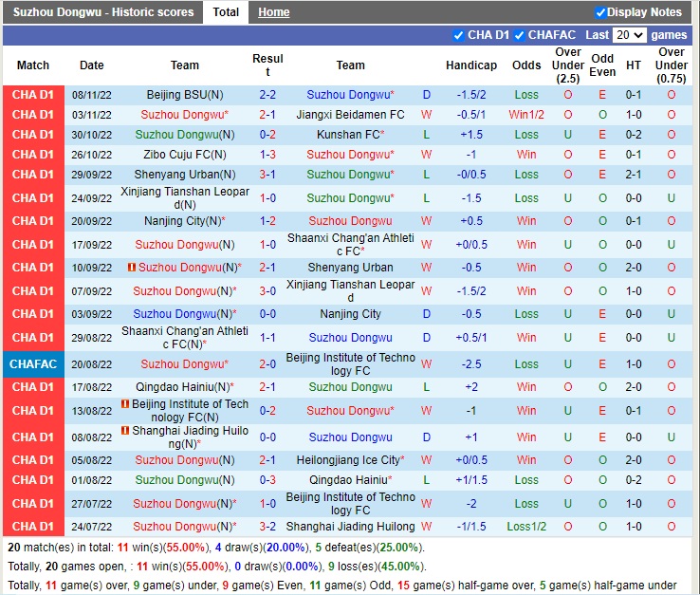Click the 11 win(s)(55.00%) summary text

pyautogui.click(x=163, y=548)
